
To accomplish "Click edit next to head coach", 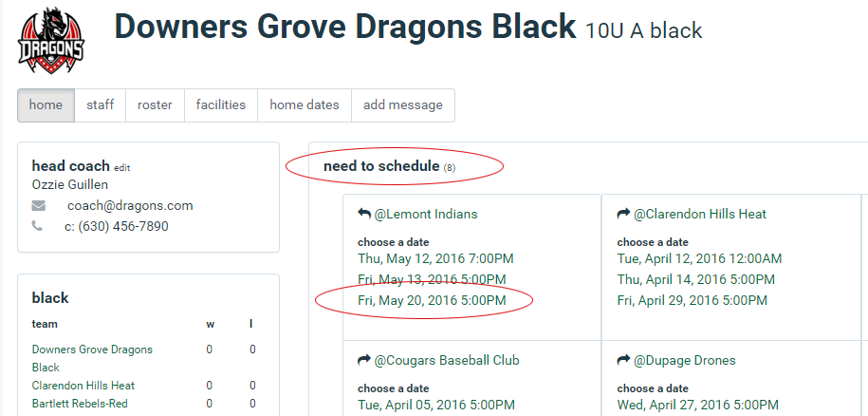I will pyautogui.click(x=121, y=168).
